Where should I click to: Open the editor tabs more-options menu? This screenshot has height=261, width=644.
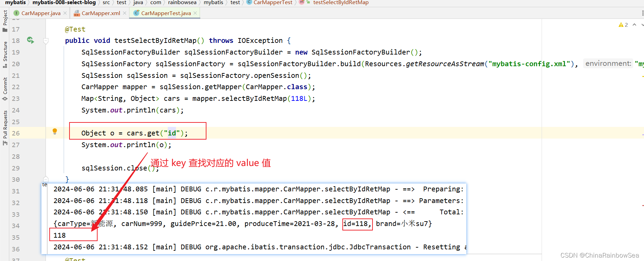tap(642, 13)
